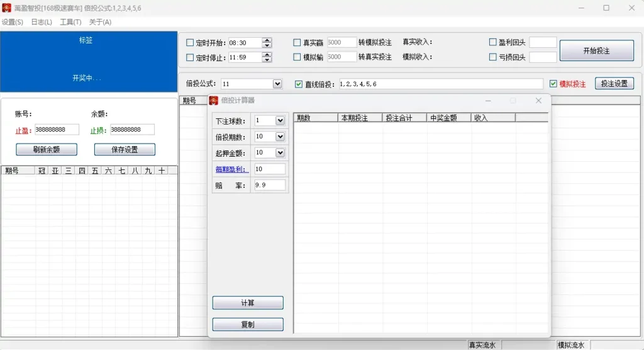This screenshot has height=350, width=644.
Task: Click the 收入 column header
Action: click(x=493, y=118)
